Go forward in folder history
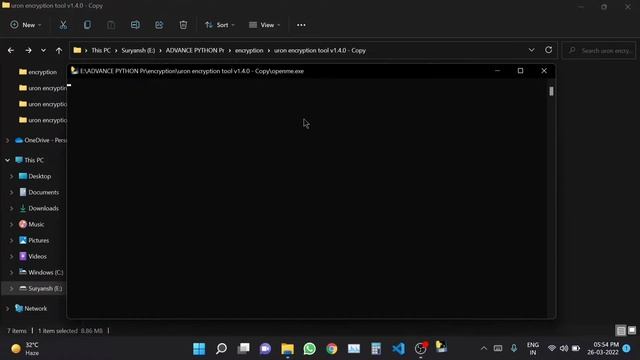 coord(28,51)
